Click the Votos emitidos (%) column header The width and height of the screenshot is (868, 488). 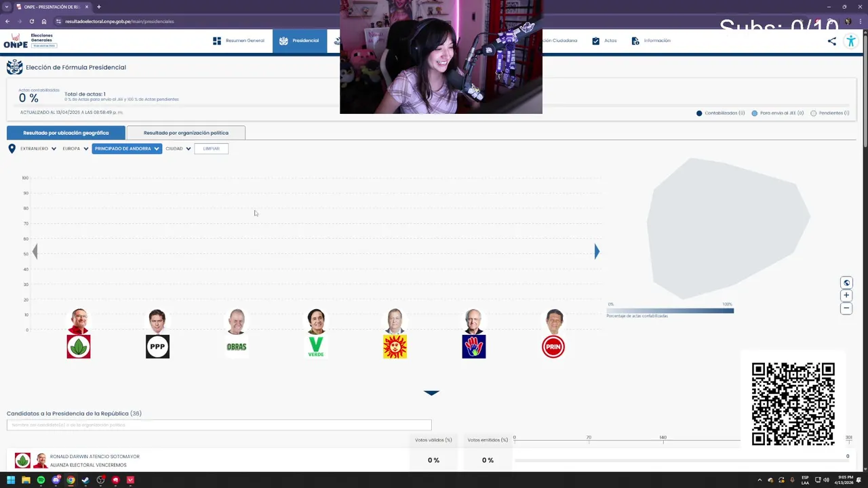[x=488, y=440]
